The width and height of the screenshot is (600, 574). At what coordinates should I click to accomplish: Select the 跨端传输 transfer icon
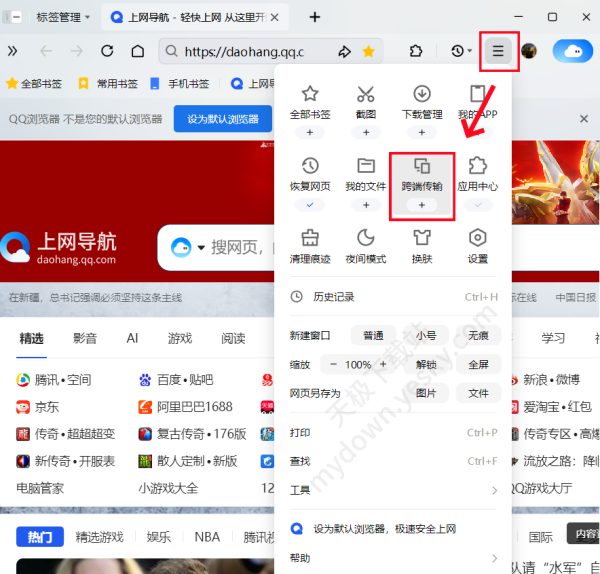[421, 166]
